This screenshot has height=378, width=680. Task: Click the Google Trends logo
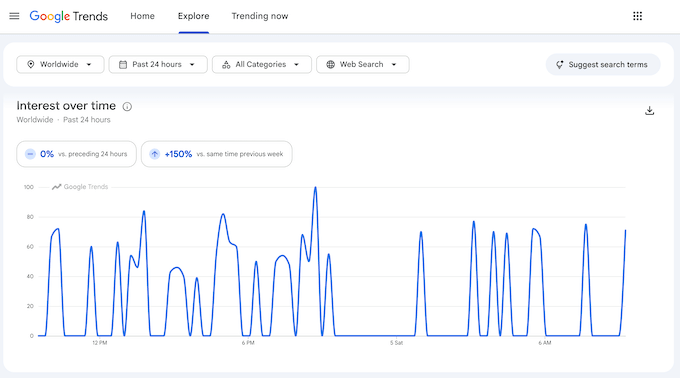tap(69, 16)
